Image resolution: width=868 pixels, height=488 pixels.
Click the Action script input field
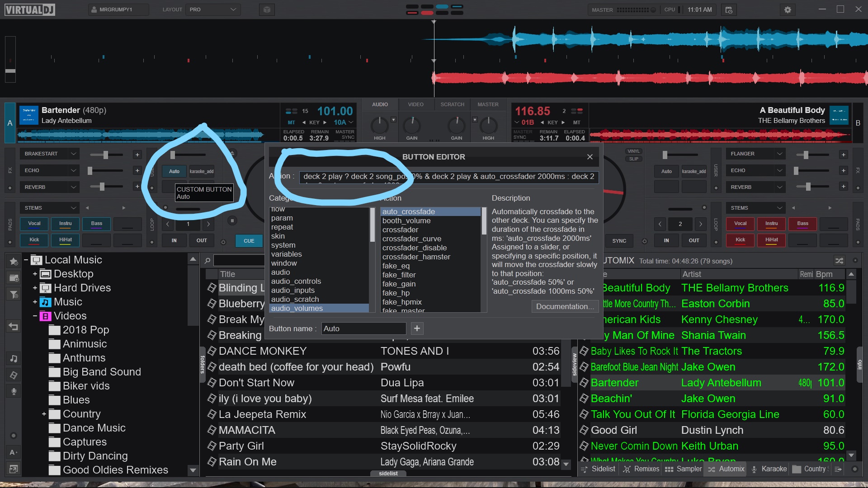pyautogui.click(x=449, y=177)
